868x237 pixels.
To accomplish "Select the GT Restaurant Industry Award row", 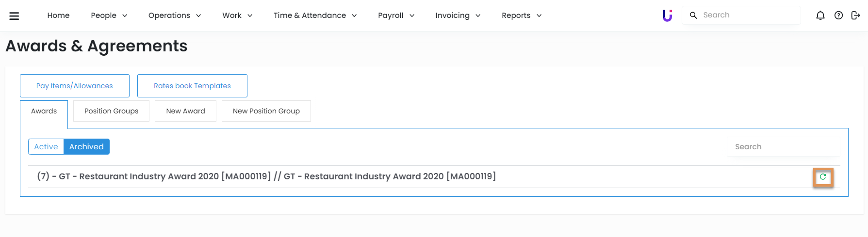I will [266, 176].
